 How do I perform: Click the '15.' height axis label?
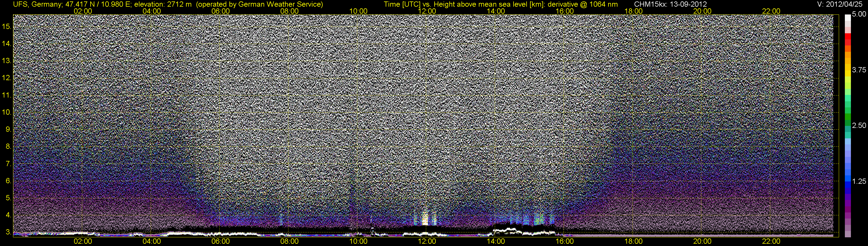pos(7,26)
